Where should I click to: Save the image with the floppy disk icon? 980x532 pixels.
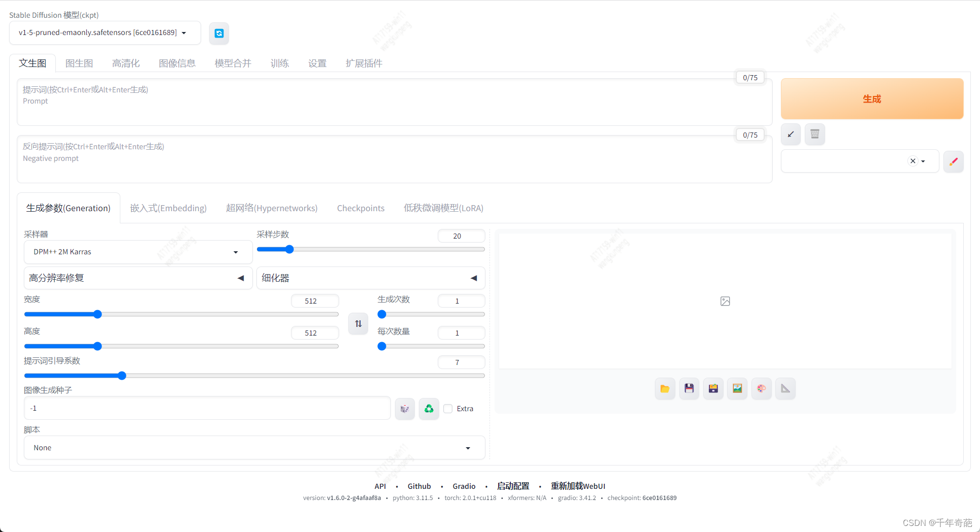coord(689,389)
